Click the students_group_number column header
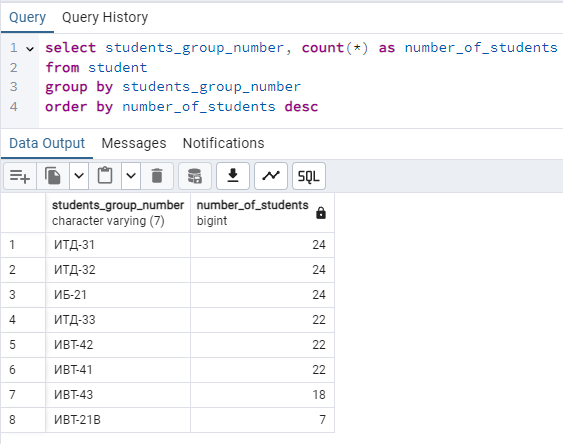 [118, 212]
